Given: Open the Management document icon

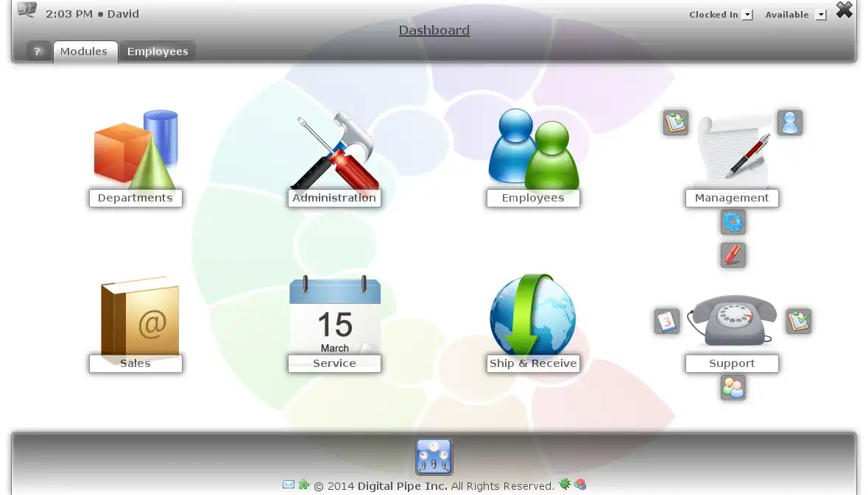Looking at the screenshot, I should tap(733, 151).
